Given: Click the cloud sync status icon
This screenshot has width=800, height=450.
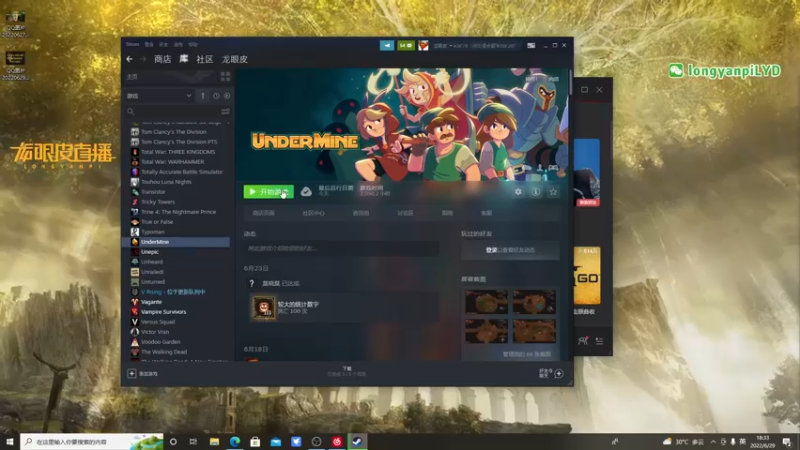Looking at the screenshot, I should 306,192.
